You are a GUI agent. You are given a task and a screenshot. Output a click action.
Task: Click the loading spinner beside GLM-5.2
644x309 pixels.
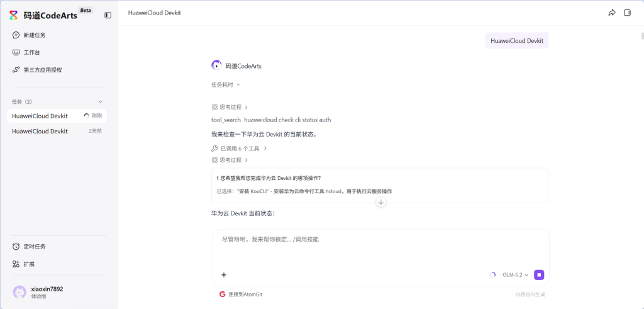point(492,275)
